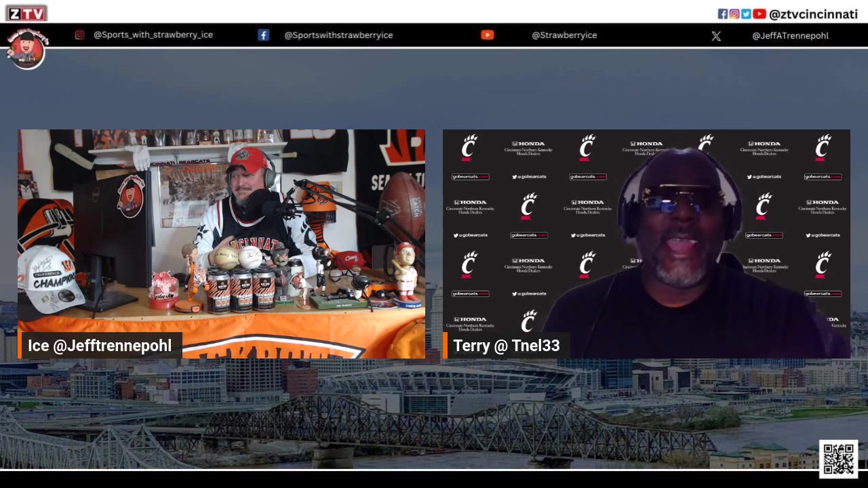Click the YouTube icon next to @ztvcincinnati

pyautogui.click(x=759, y=14)
